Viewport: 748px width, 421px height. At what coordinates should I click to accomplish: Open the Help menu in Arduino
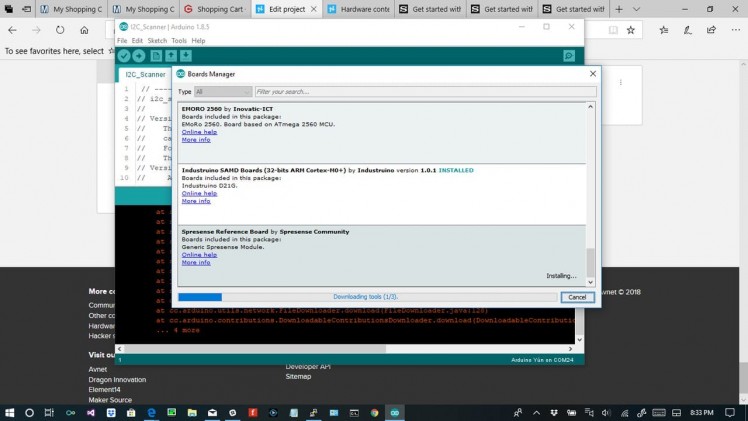point(198,41)
